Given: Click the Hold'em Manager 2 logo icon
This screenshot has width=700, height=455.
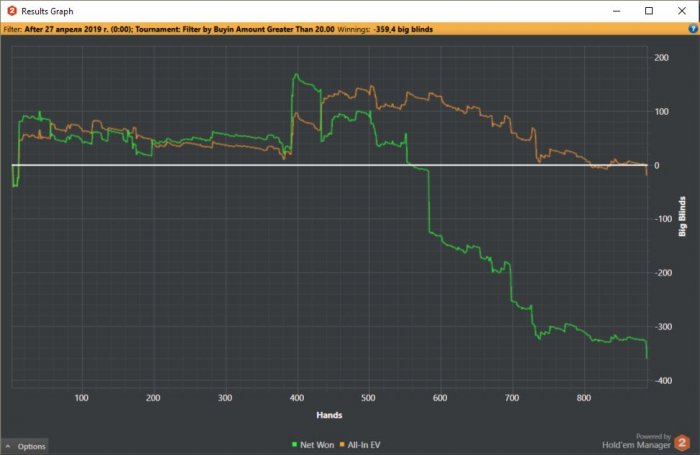Looking at the screenshot, I should click(x=682, y=443).
